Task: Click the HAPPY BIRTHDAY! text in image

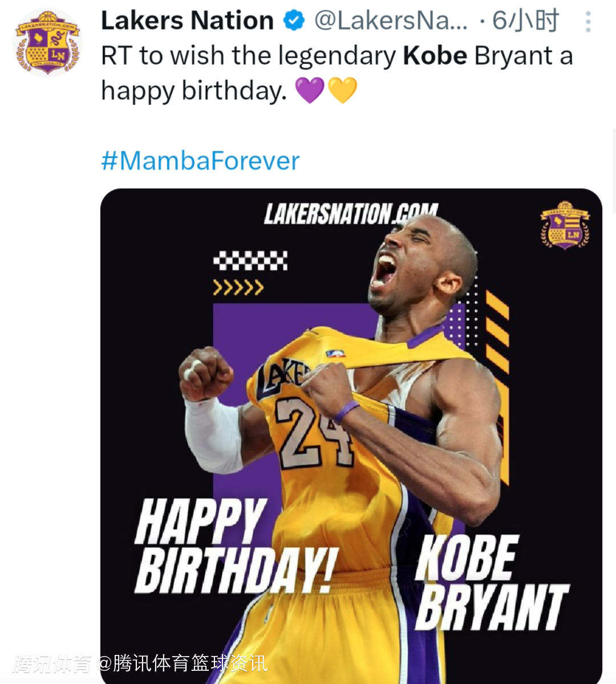Action: (x=235, y=545)
